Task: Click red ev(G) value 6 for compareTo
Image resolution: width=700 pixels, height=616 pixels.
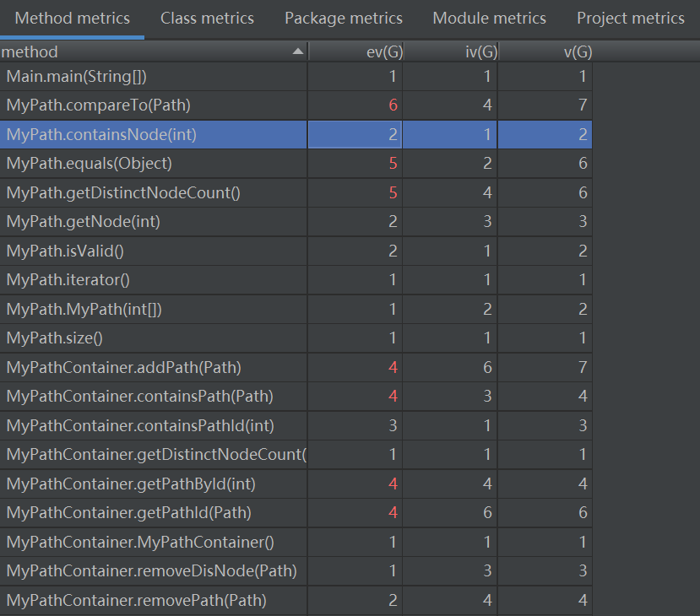Action: [393, 105]
